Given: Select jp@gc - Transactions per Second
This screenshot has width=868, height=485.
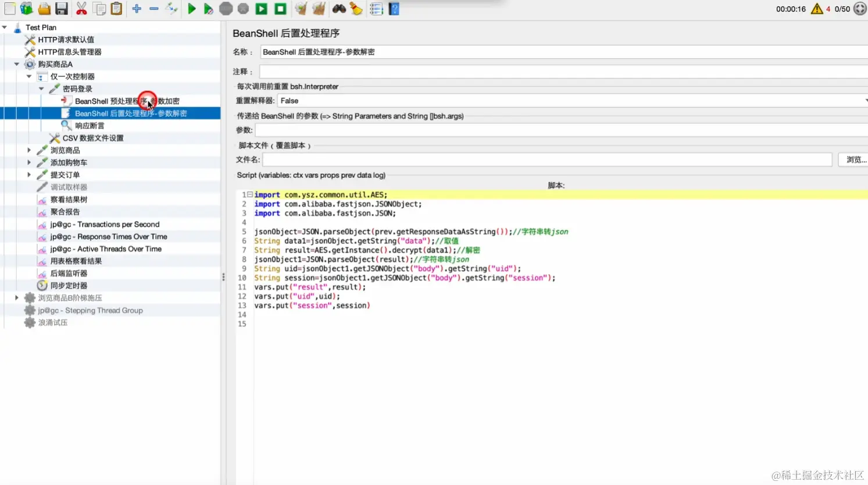Looking at the screenshot, I should point(105,224).
